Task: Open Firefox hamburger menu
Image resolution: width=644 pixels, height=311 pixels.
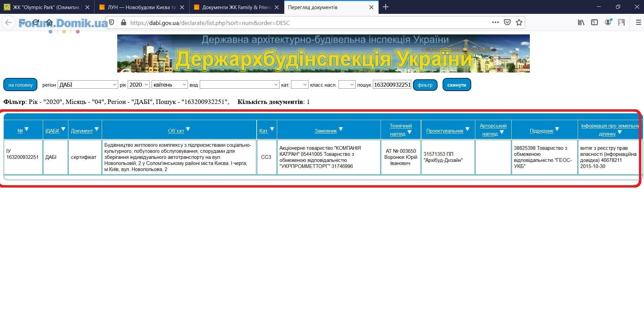Action: 638,22
